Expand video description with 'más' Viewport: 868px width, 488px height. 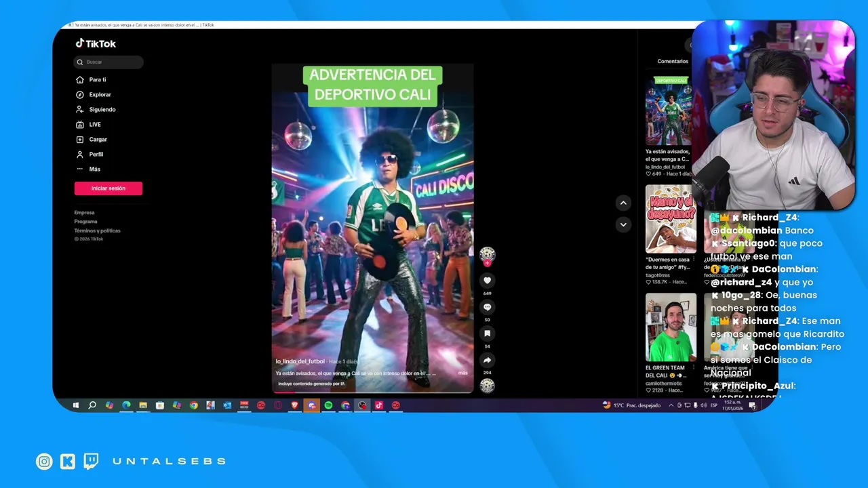462,373
